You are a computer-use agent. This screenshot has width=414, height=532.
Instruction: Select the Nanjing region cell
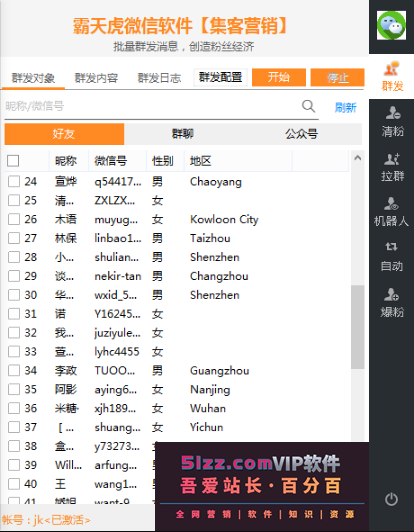[210, 390]
